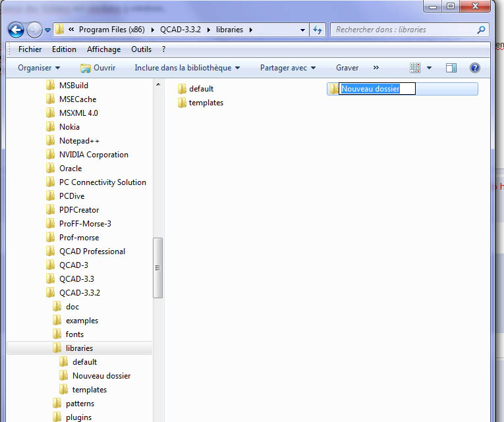Expand Inclure dans la bibliothèque dropdown

(187, 68)
